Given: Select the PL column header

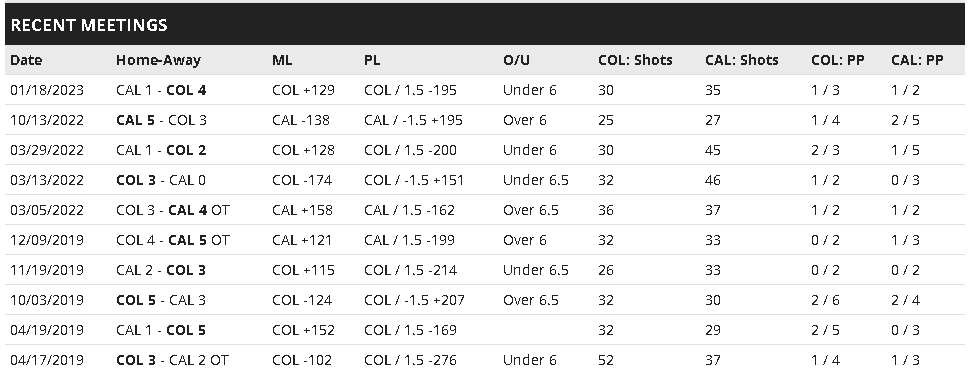Looking at the screenshot, I should click(x=372, y=60).
